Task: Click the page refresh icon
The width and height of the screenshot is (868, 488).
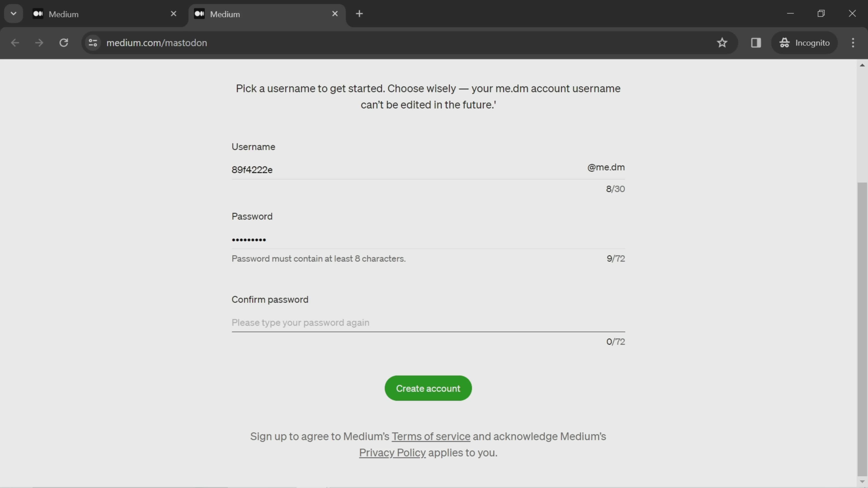Action: [x=63, y=42]
